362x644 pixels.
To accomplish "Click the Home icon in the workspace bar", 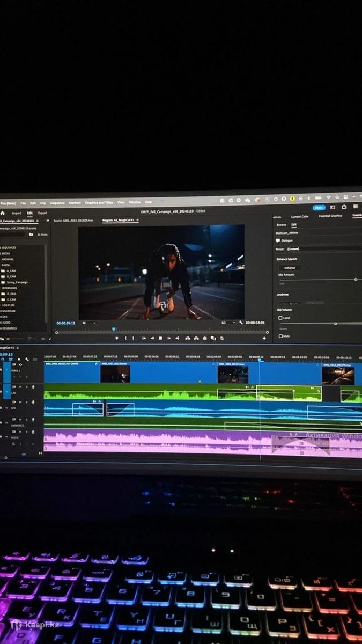I will [x=3, y=213].
